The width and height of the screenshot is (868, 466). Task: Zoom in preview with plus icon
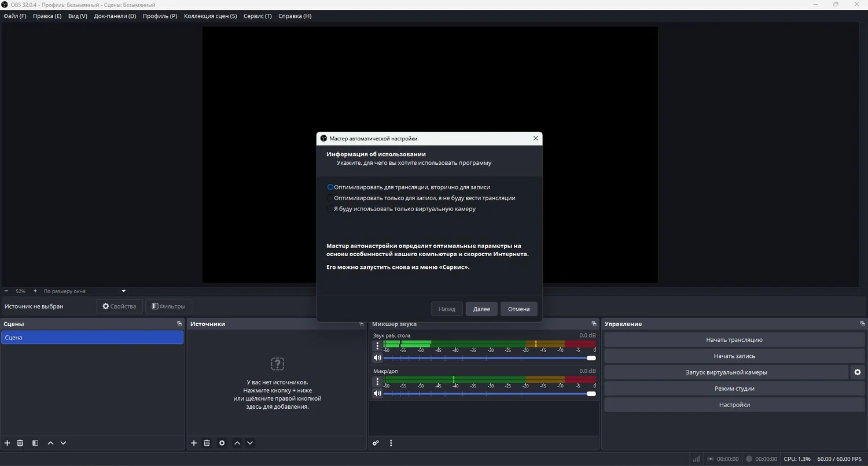tap(35, 291)
